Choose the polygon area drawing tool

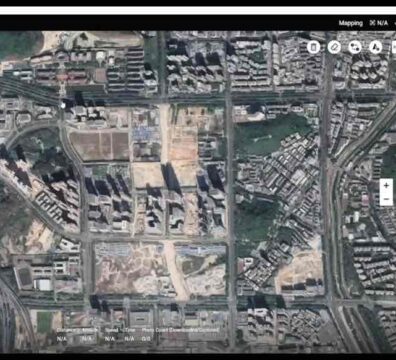pos(375,47)
